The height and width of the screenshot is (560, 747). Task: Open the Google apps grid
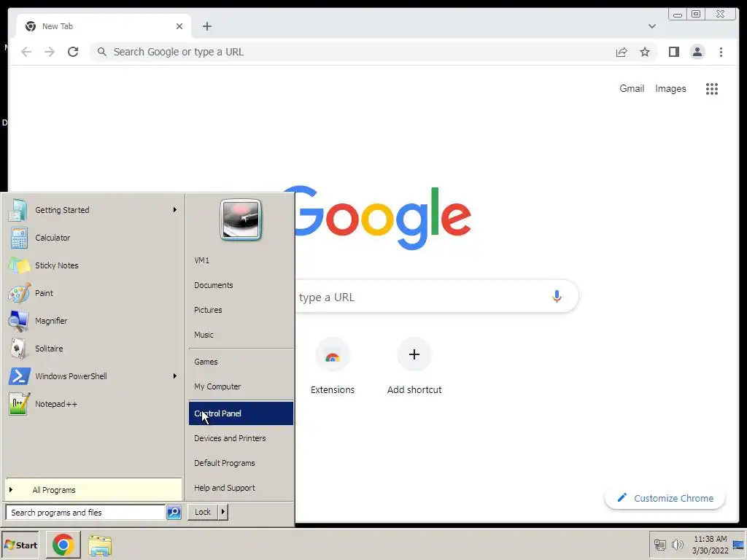coord(712,89)
